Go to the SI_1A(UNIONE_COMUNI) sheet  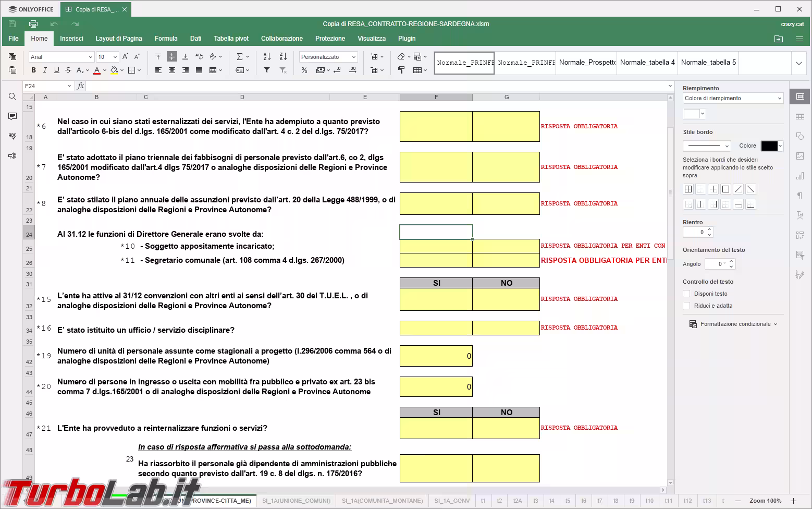coord(296,501)
